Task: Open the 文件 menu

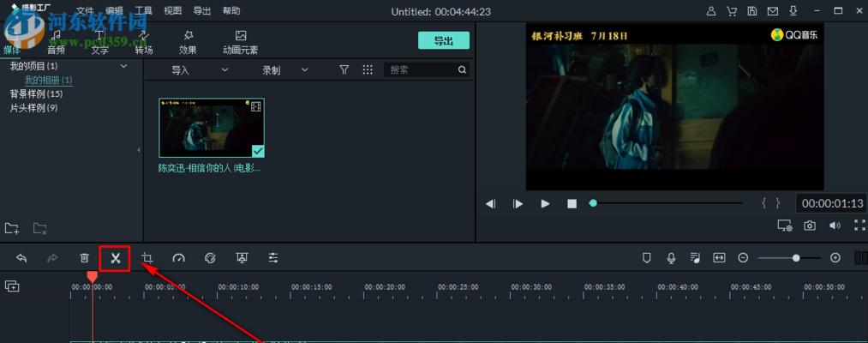Action: 85,10
